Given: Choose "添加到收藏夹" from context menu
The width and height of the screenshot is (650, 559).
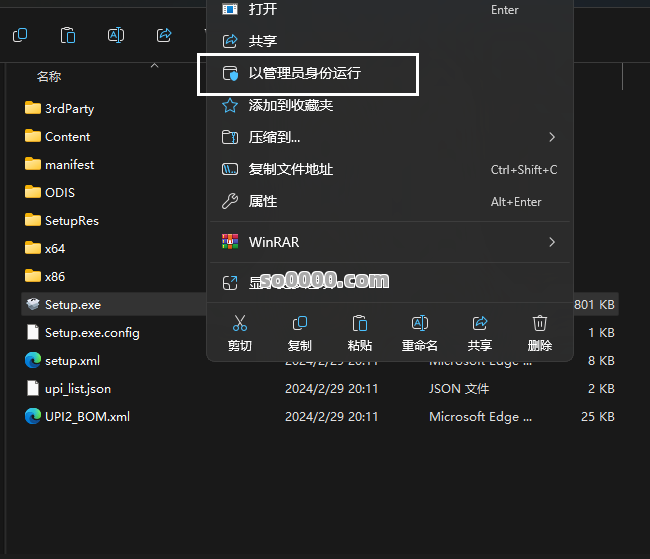Looking at the screenshot, I should tap(290, 105).
